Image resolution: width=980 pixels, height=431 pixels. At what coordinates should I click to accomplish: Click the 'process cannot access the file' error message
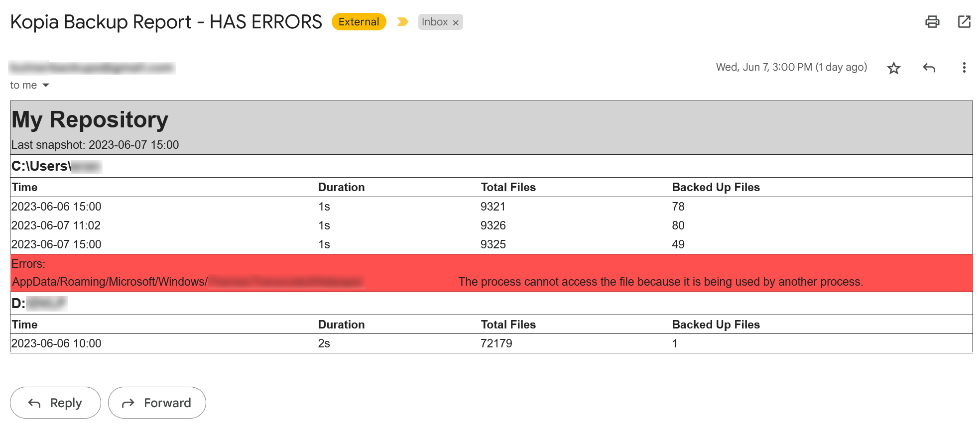(661, 282)
